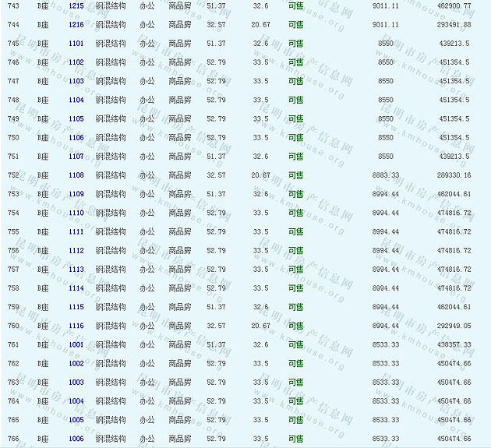
Task: Click room number 1101
Action: pyautogui.click(x=76, y=44)
